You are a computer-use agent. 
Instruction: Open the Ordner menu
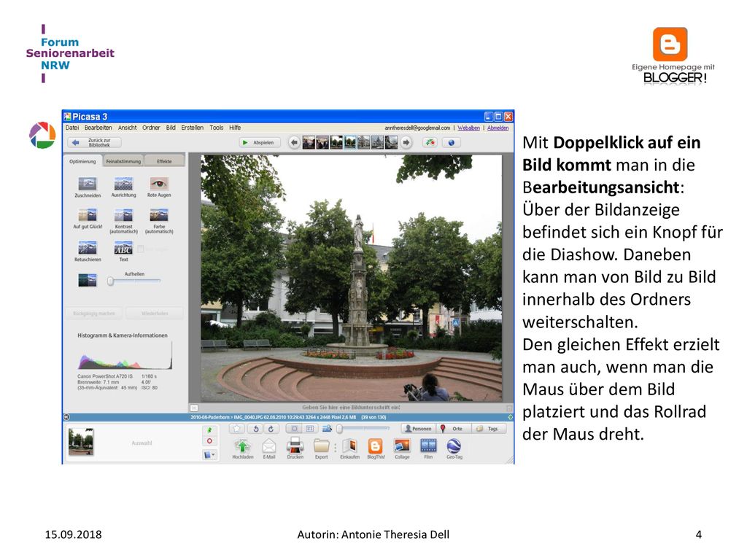click(x=151, y=128)
